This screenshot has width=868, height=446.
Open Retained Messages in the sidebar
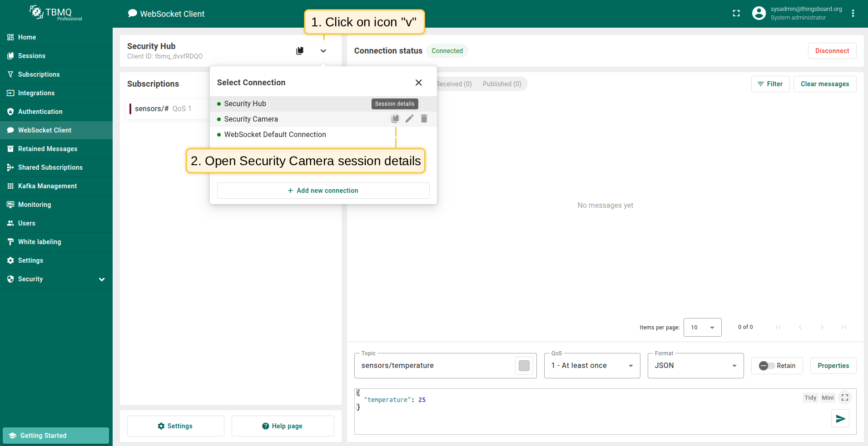(x=48, y=149)
